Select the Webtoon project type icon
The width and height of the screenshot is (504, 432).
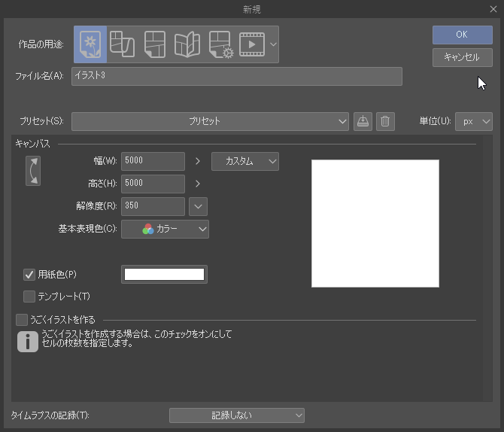click(123, 44)
